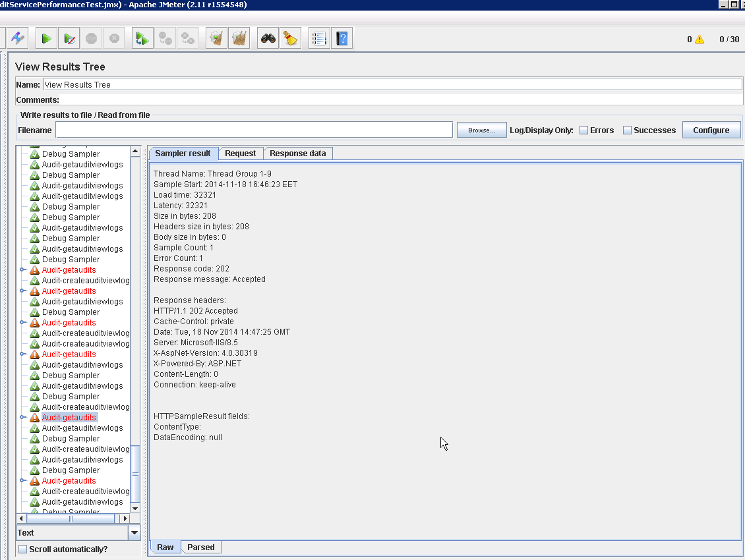Image resolution: width=745 pixels, height=560 pixels.
Task: Enable the Errors log filter checkbox
Action: [583, 130]
